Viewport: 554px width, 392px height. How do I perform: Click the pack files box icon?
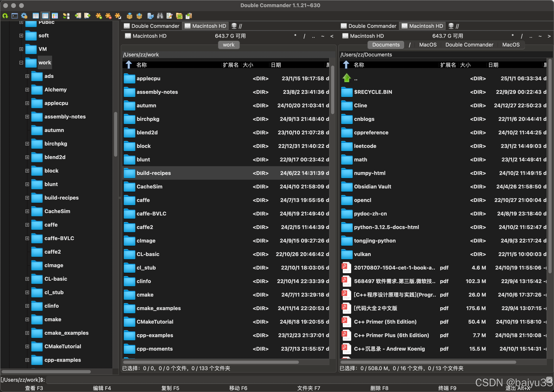click(x=130, y=16)
